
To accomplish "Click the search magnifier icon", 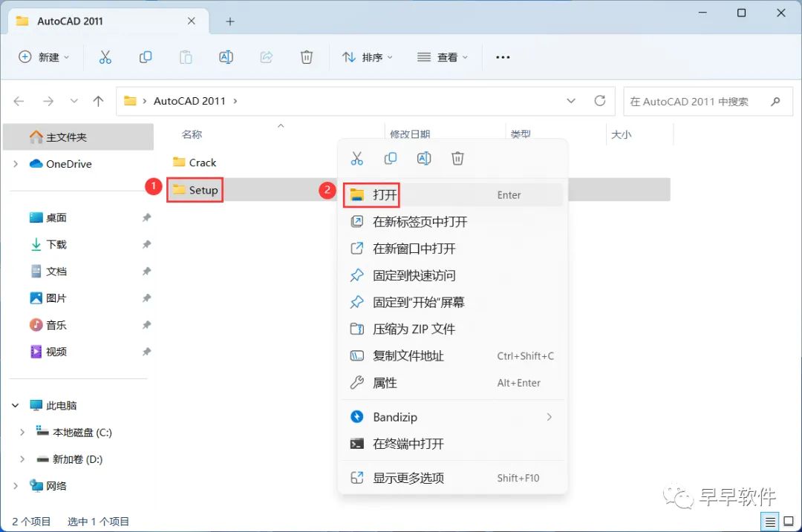I will (775, 101).
